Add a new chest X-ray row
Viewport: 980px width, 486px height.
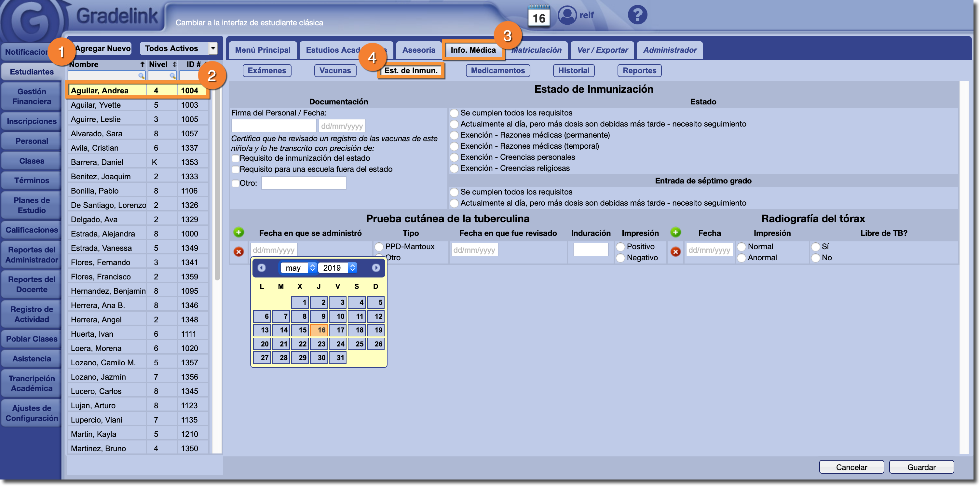675,232
